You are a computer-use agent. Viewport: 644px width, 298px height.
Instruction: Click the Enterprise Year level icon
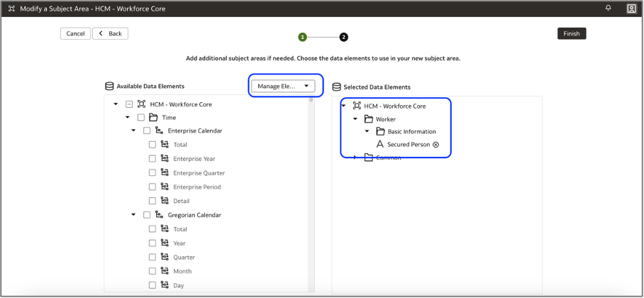tap(165, 159)
